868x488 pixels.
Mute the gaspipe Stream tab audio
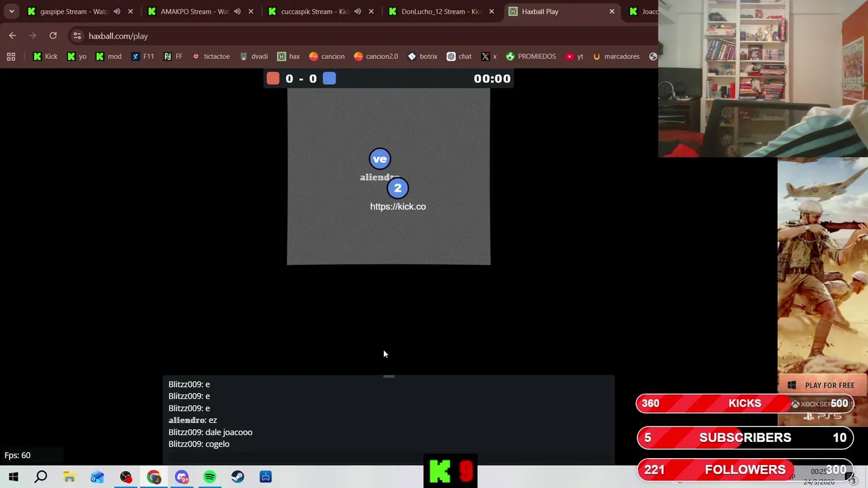click(117, 12)
